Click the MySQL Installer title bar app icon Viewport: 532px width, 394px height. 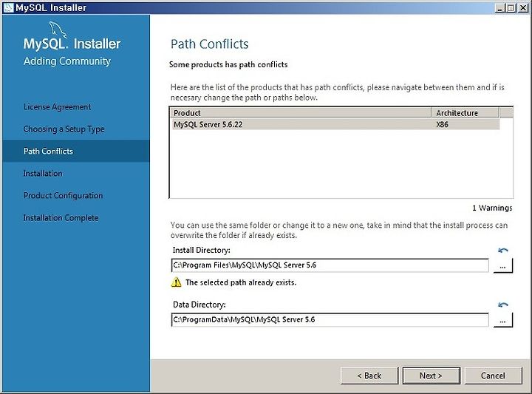(8, 7)
